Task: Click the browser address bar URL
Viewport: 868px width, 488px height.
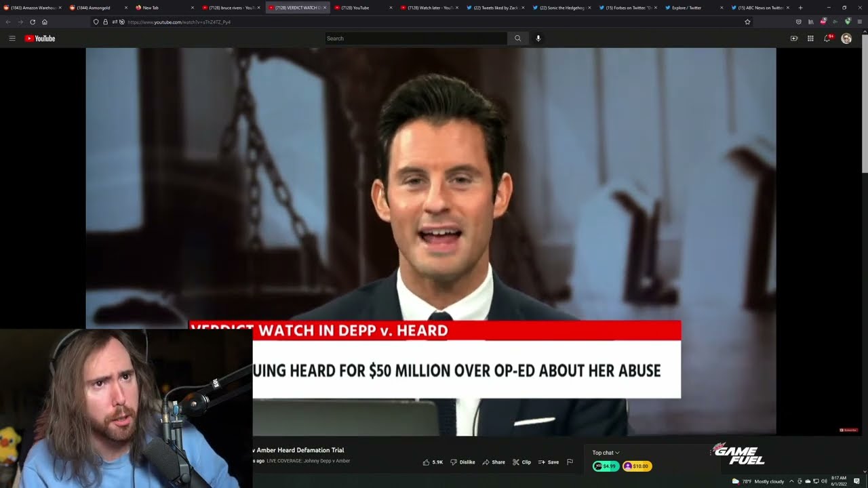Action: (x=179, y=22)
